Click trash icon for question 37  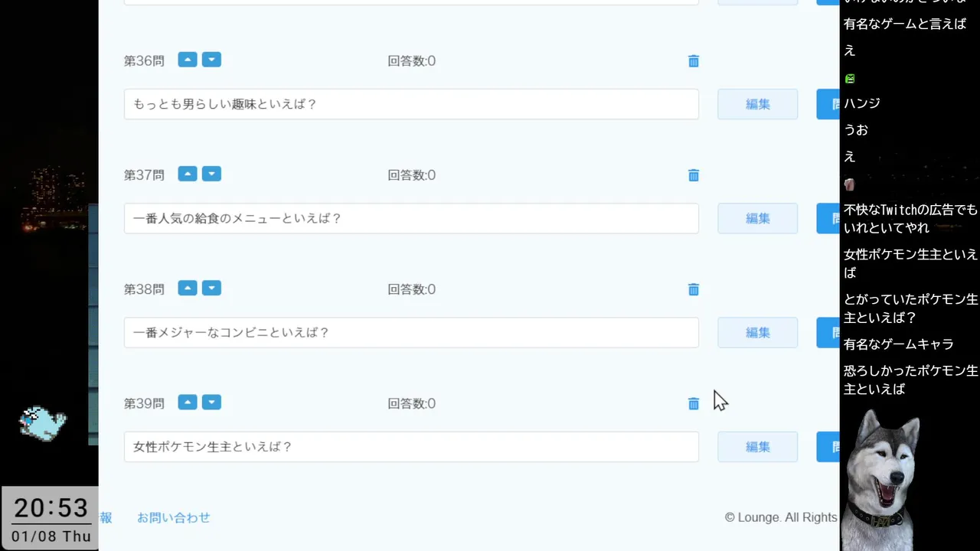click(x=694, y=175)
